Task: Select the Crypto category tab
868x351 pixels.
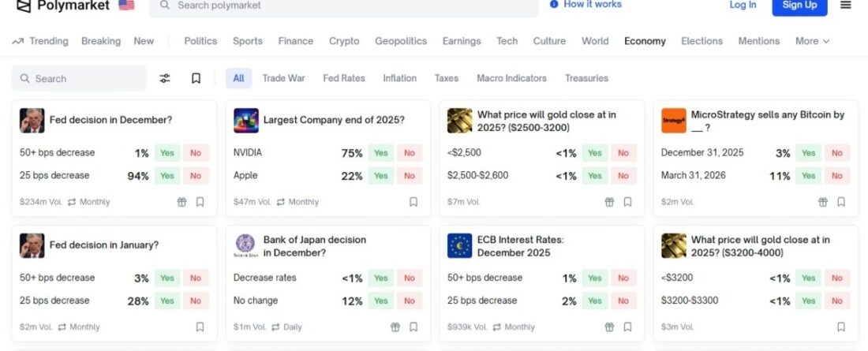Action: point(344,41)
